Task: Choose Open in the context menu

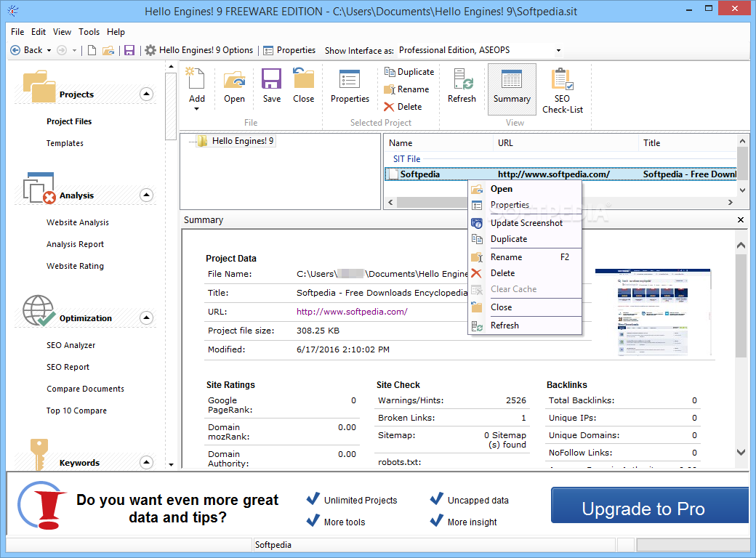Action: [525, 189]
